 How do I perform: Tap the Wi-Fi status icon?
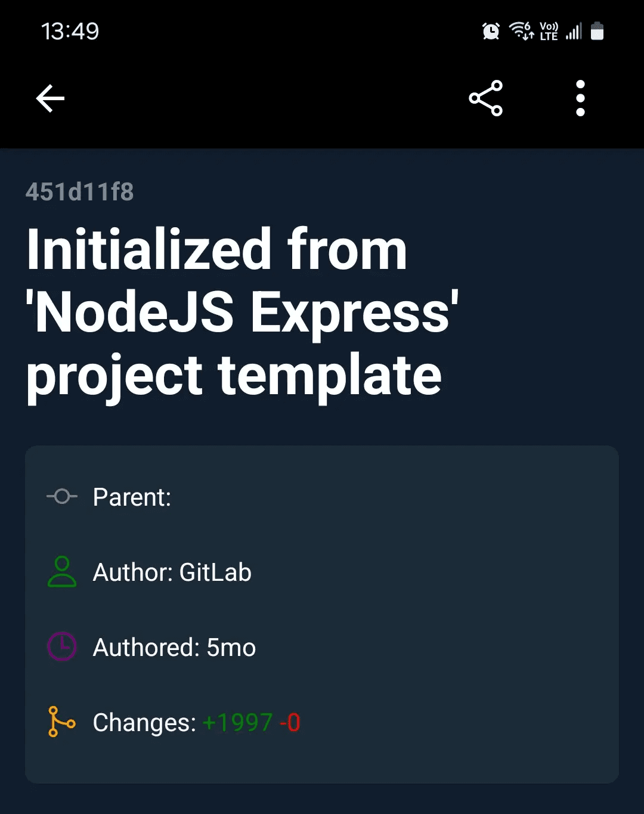pyautogui.click(x=521, y=31)
